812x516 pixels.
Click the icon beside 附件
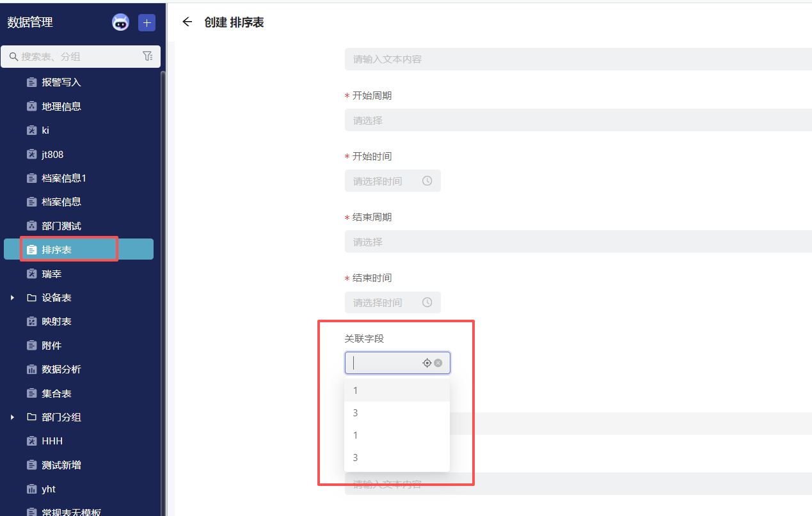point(31,345)
